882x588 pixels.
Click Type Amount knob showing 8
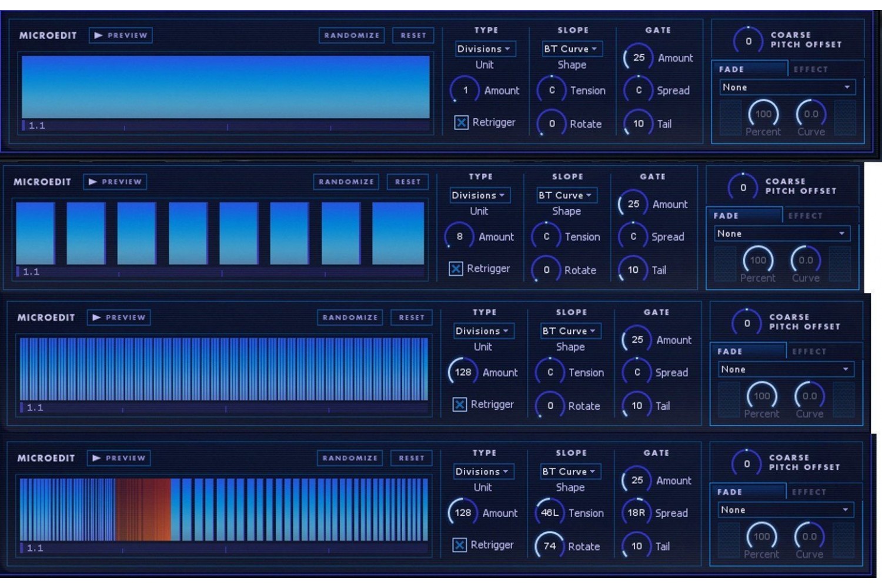(459, 237)
